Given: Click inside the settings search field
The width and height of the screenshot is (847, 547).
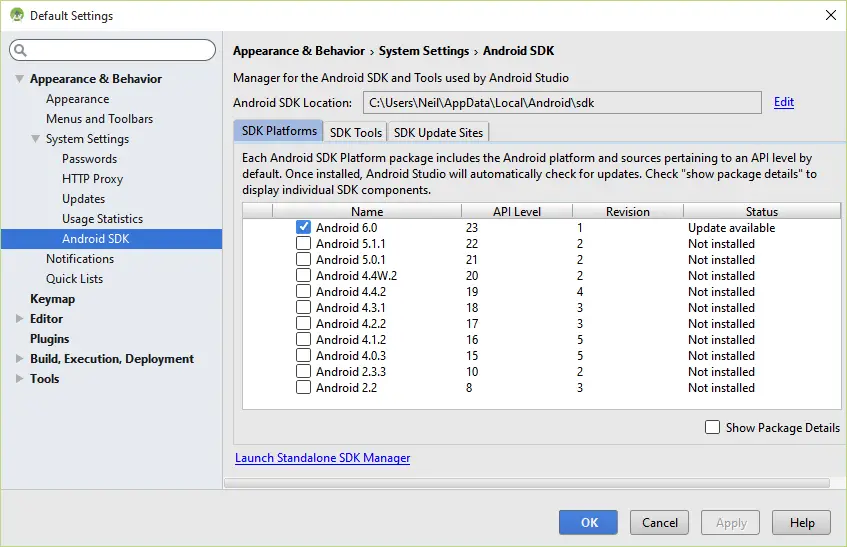Looking at the screenshot, I should pos(118,50).
